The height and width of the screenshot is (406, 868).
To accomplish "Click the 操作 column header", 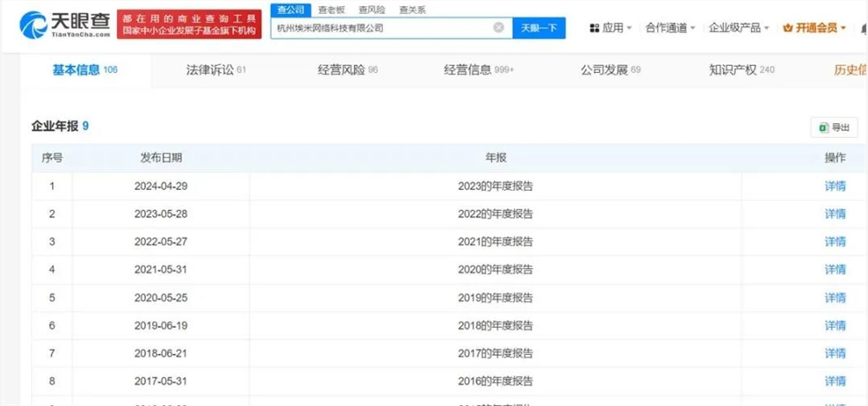I will click(835, 158).
